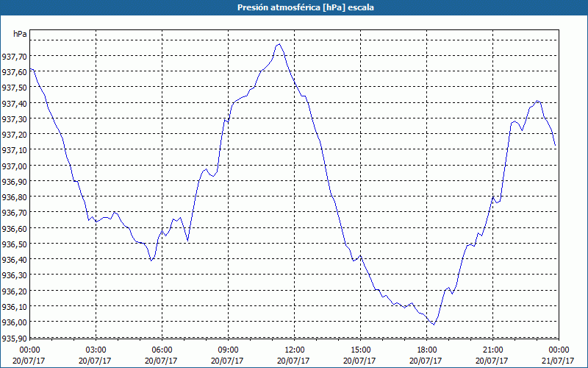Select the 935,90 axis value
Viewport: 588px width, 368px height.
point(14,338)
